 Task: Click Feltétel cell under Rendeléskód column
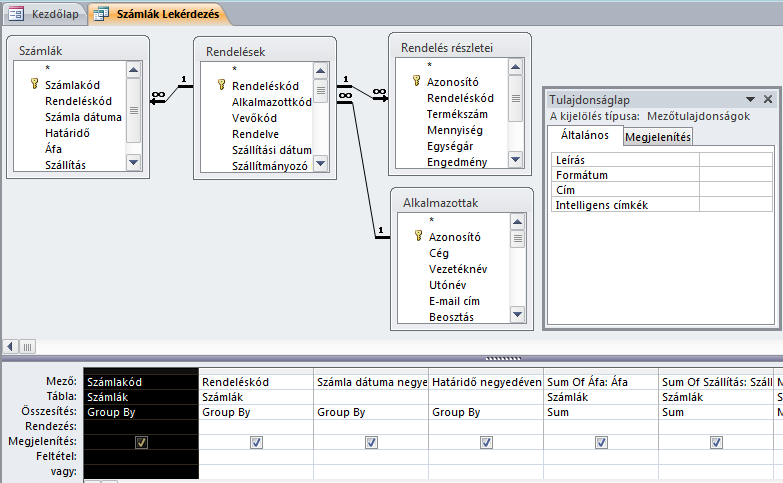click(x=256, y=457)
